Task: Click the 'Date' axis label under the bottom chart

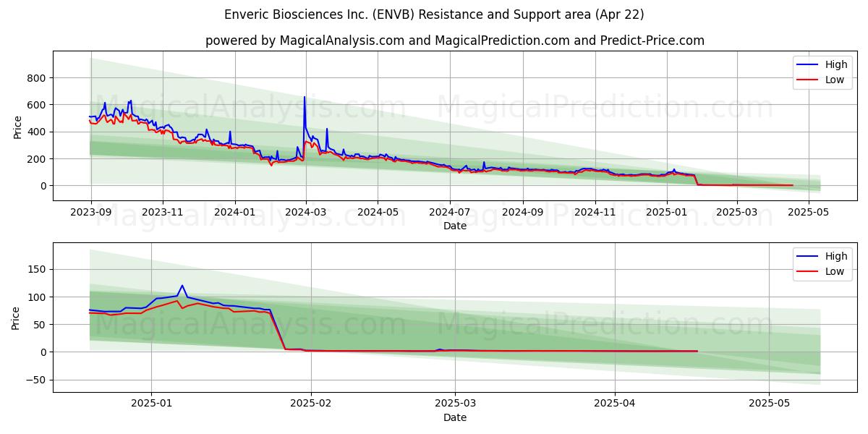Action: tap(455, 417)
